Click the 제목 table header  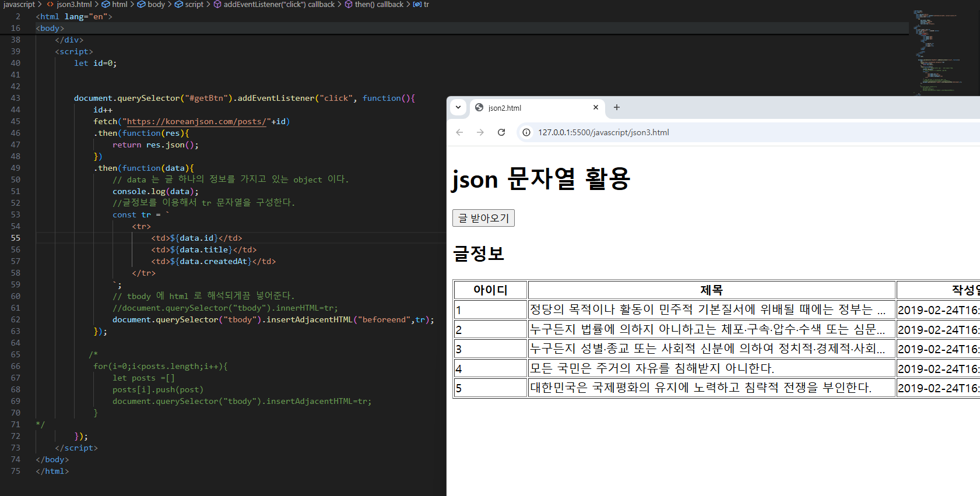(x=712, y=290)
